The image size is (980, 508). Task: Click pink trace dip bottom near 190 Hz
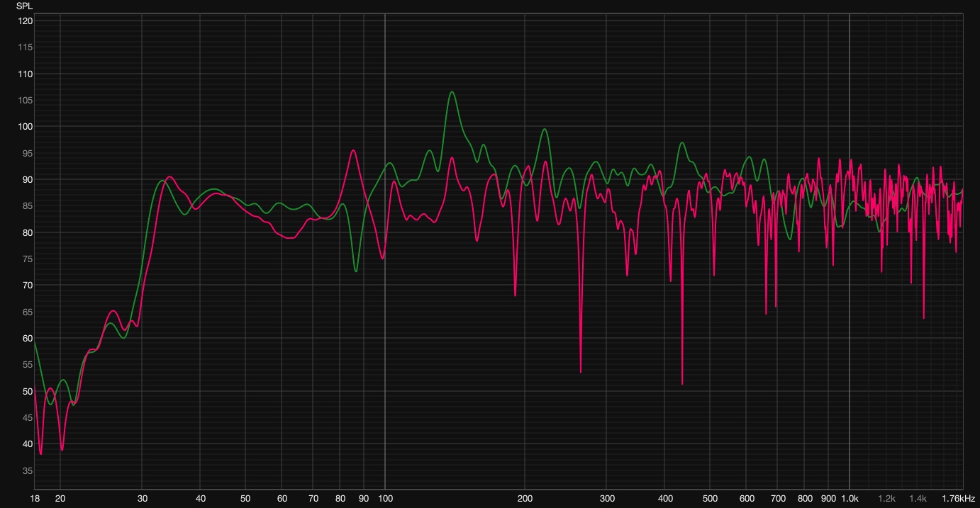[x=516, y=295]
